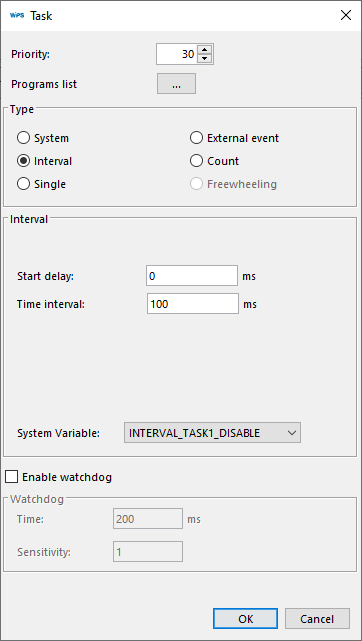Click the WPS application icon in title bar
The image size is (362, 641).
pyautogui.click(x=17, y=16)
